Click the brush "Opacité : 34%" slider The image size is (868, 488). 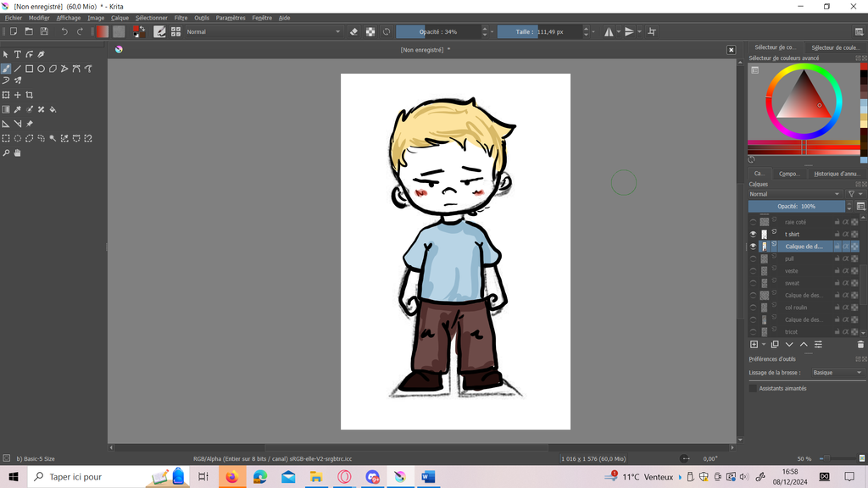tap(437, 31)
